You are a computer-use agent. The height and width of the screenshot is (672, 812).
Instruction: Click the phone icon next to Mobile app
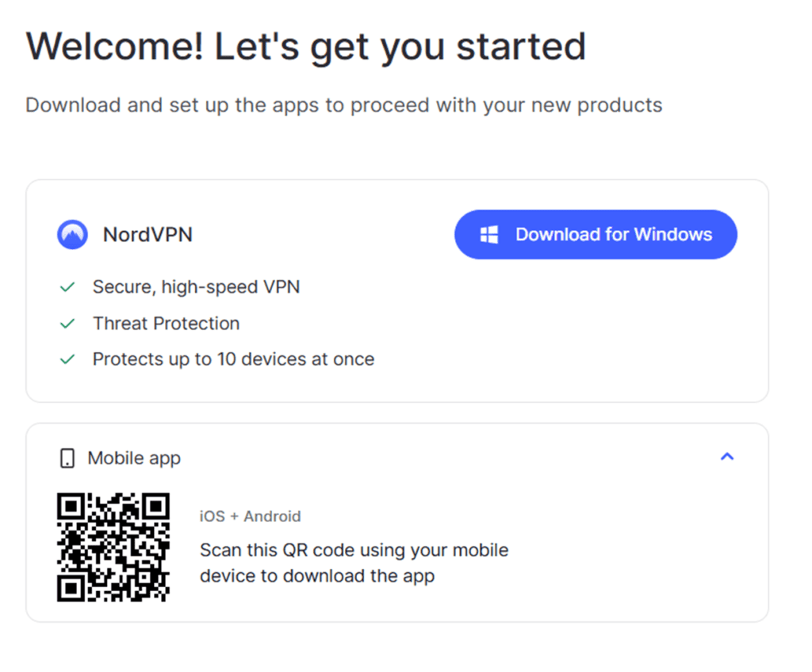(x=67, y=459)
